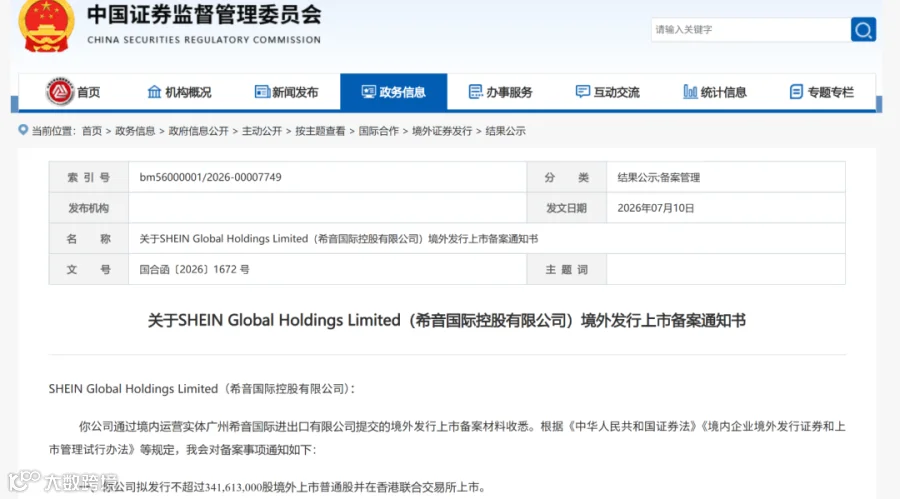Click the chat icon beside 互动交流
Screen dimensions: 900x499
coord(583,92)
